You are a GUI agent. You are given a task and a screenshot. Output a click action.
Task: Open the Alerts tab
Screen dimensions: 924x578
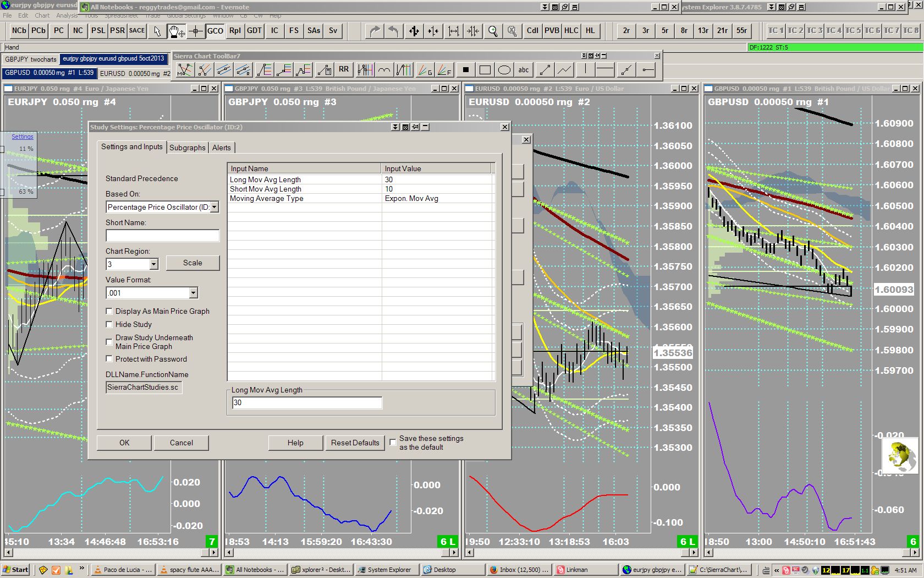[x=222, y=148]
